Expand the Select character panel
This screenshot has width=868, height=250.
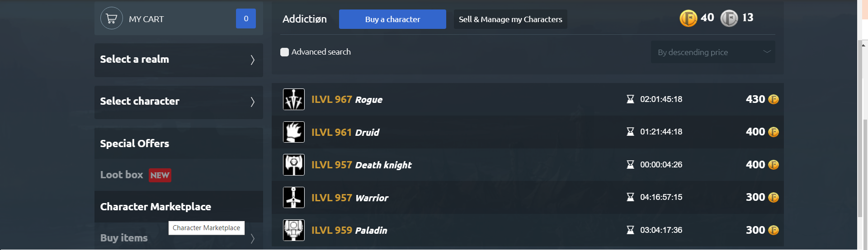(x=179, y=102)
